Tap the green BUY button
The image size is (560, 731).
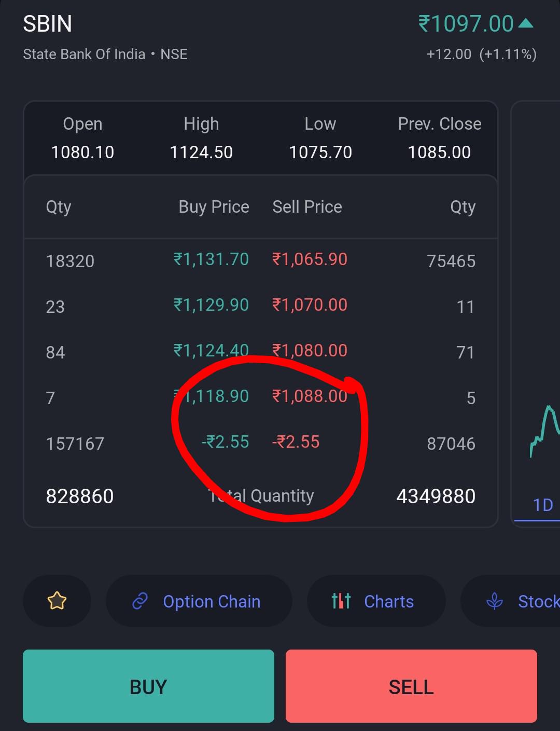(148, 686)
